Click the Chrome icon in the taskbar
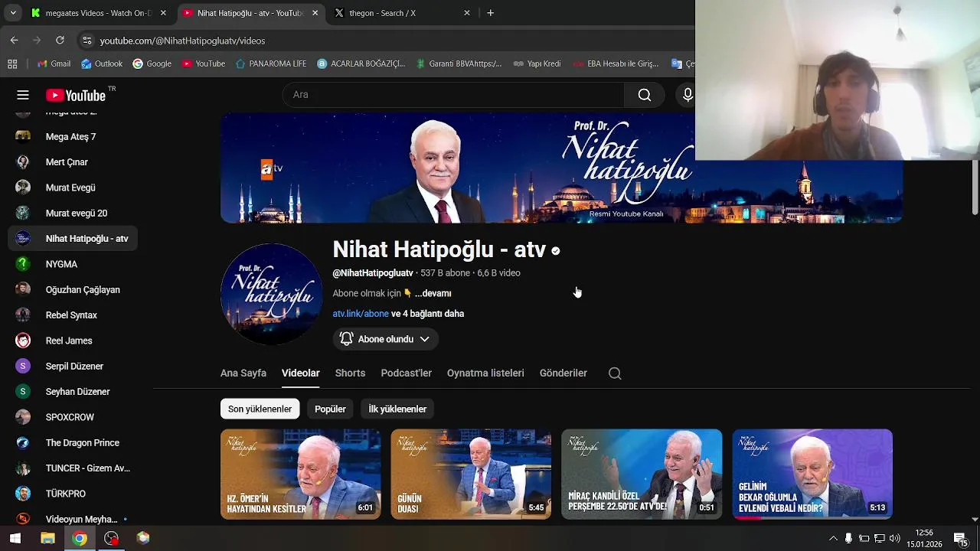Screen dimensions: 980x551 (x=80, y=538)
